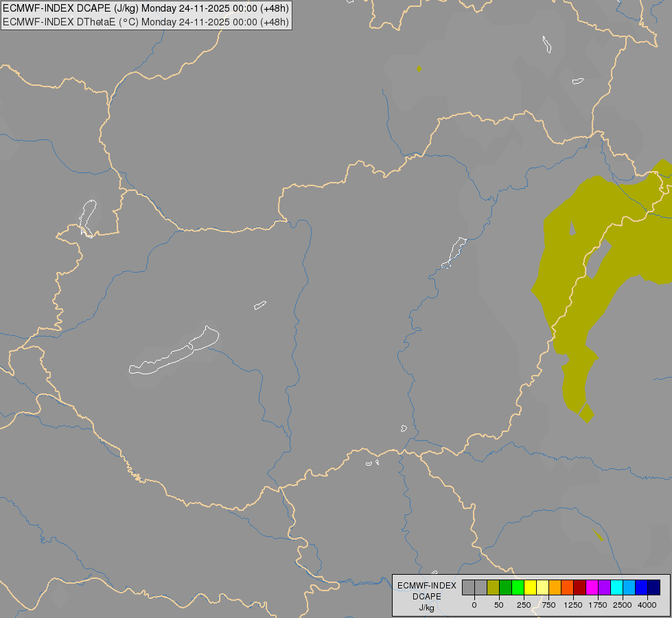Click 'ECMWF-INDEX' text inside the legend box
The height and width of the screenshot is (618, 672).
pos(427,586)
